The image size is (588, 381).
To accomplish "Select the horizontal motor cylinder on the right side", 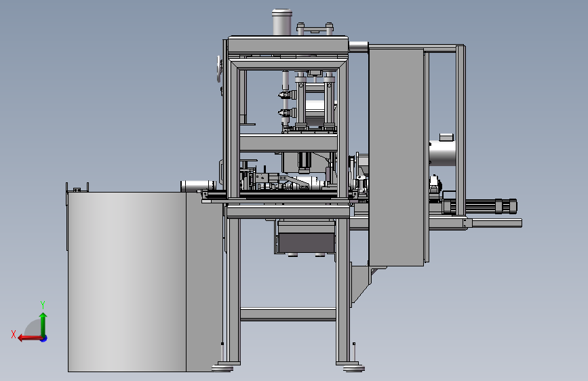I will [x=442, y=153].
